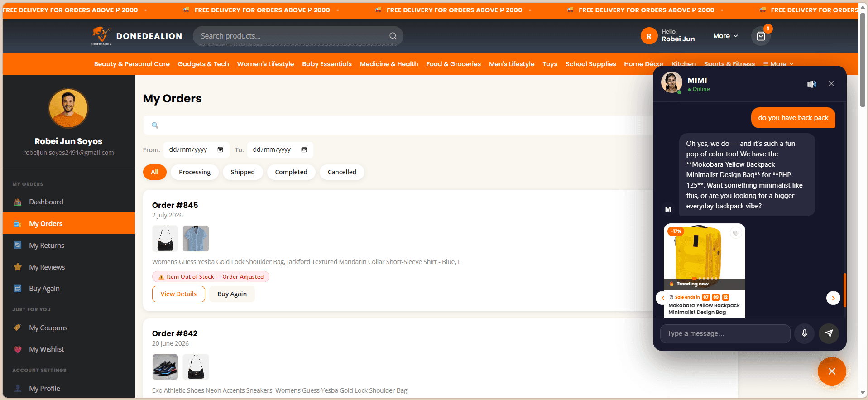The height and width of the screenshot is (400, 868).
Task: Open calendar picker for To date
Action: [304, 150]
